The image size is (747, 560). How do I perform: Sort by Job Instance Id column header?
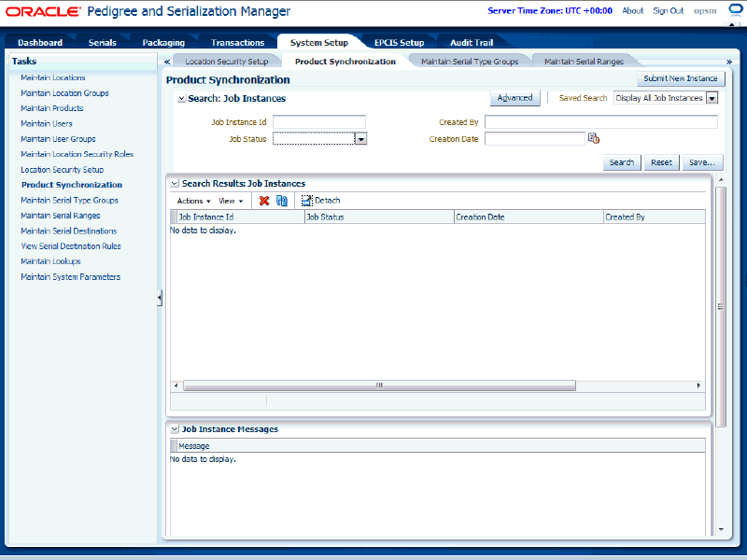[x=241, y=217]
